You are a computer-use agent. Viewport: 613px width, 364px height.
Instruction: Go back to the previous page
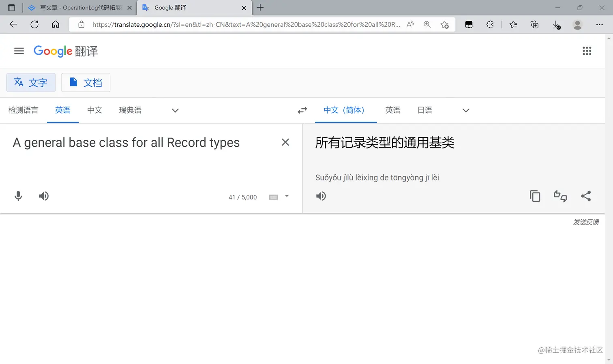[x=13, y=24]
